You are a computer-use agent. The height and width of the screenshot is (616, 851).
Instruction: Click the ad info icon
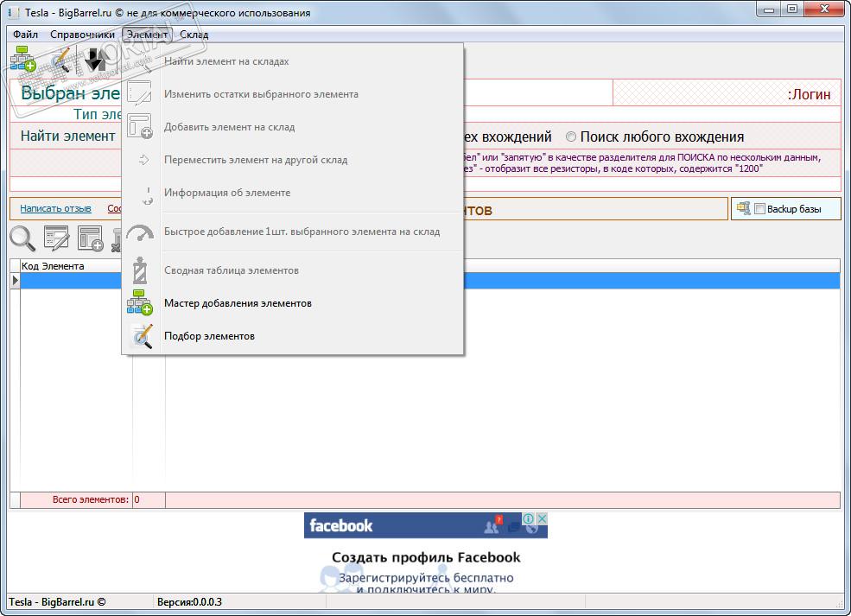[528, 518]
